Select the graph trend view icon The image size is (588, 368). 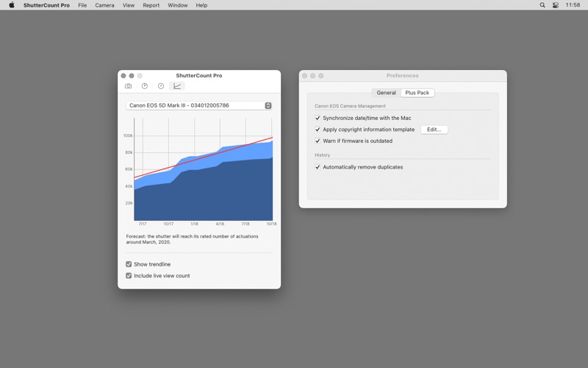tap(177, 86)
